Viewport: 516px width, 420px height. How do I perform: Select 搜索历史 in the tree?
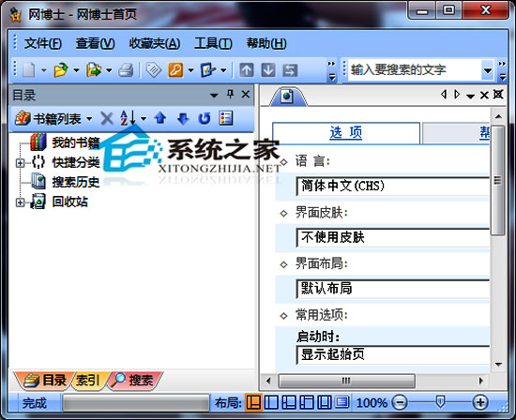[x=76, y=182]
